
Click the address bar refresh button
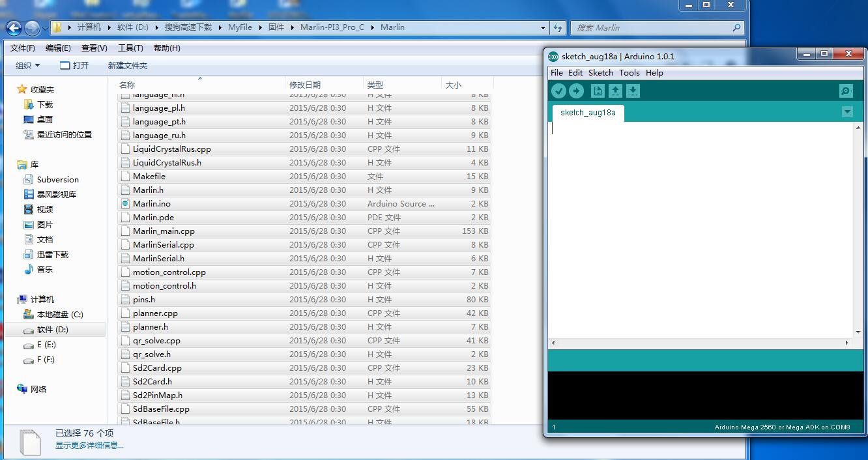point(558,28)
